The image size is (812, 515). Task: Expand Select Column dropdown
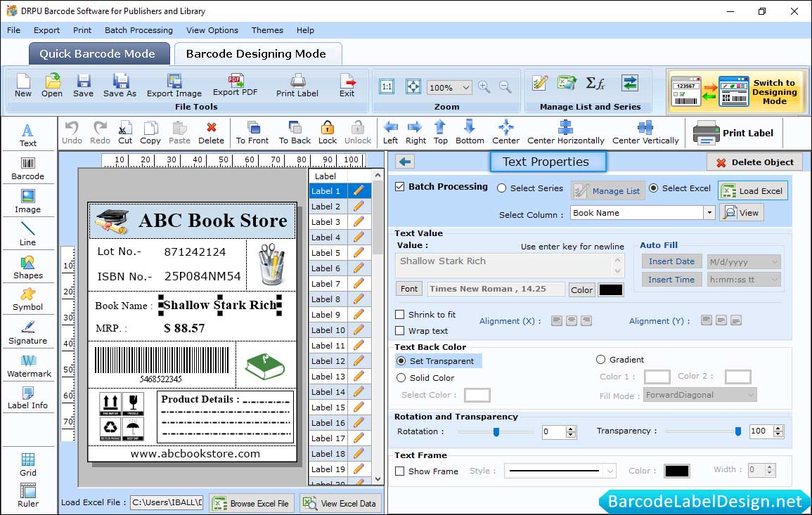click(709, 213)
